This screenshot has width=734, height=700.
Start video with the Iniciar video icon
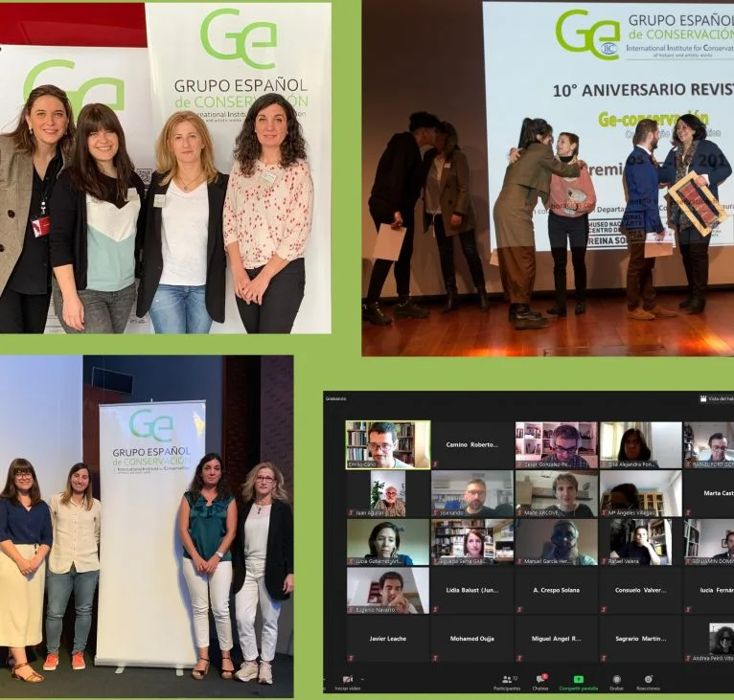[x=347, y=680]
